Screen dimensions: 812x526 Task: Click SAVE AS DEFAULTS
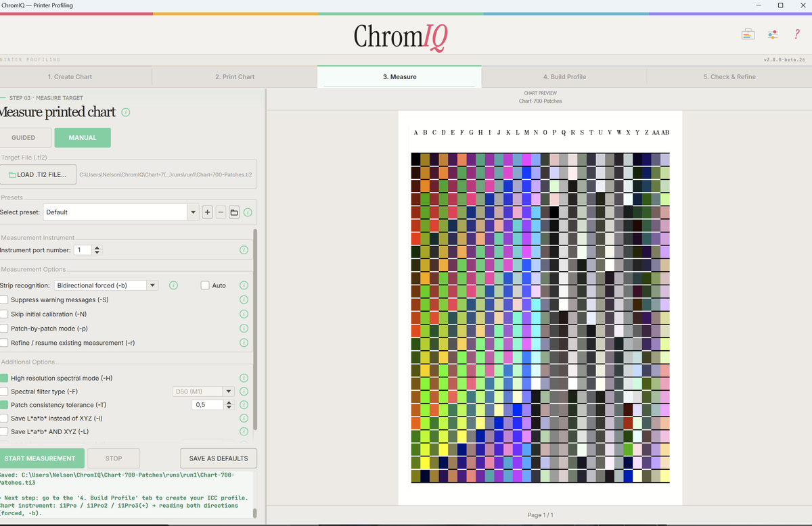click(x=219, y=458)
